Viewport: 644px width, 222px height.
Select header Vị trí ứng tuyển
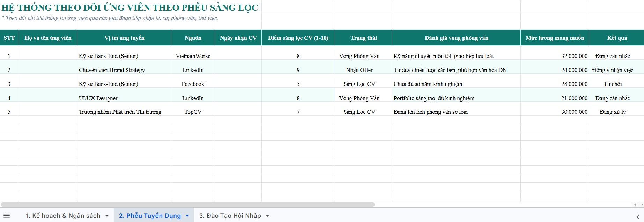click(124, 38)
